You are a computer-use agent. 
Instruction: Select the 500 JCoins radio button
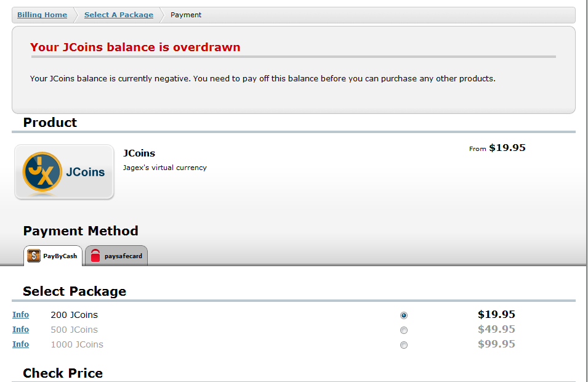click(403, 330)
